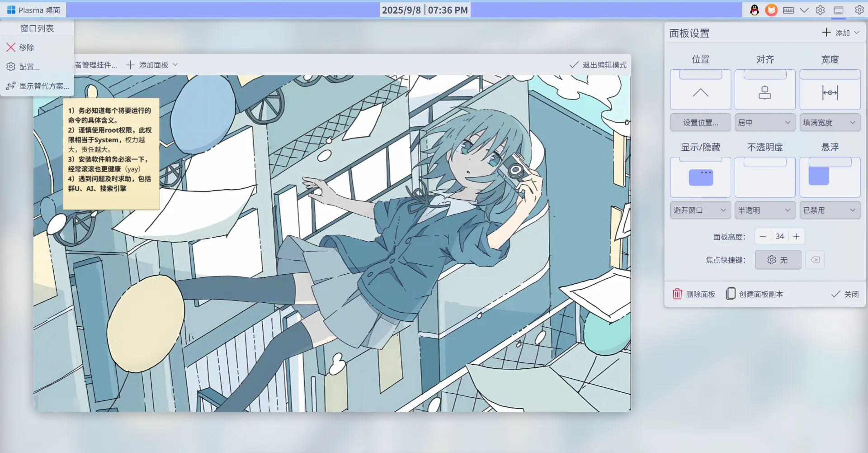The height and width of the screenshot is (453, 868).
Task: Expand the 填满宽度 width dropdown
Action: click(x=830, y=123)
